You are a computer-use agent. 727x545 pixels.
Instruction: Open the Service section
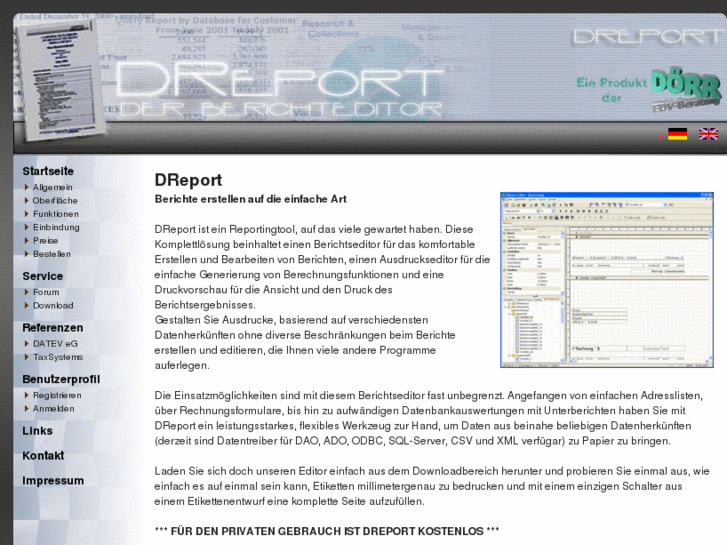[x=43, y=276]
